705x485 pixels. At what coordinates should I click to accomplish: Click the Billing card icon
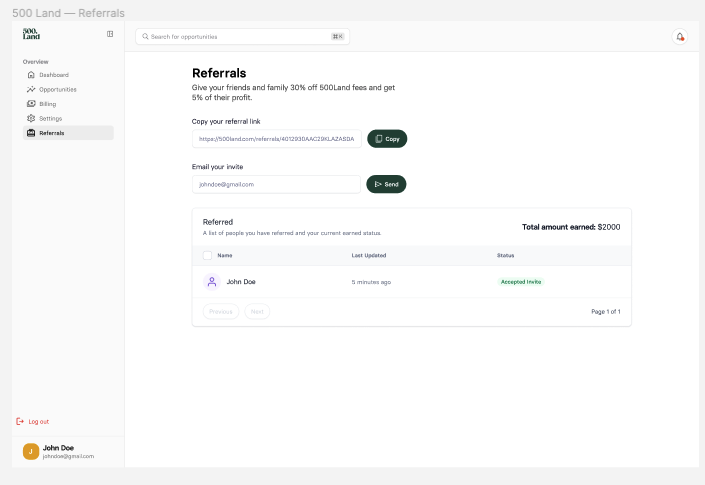click(x=31, y=104)
